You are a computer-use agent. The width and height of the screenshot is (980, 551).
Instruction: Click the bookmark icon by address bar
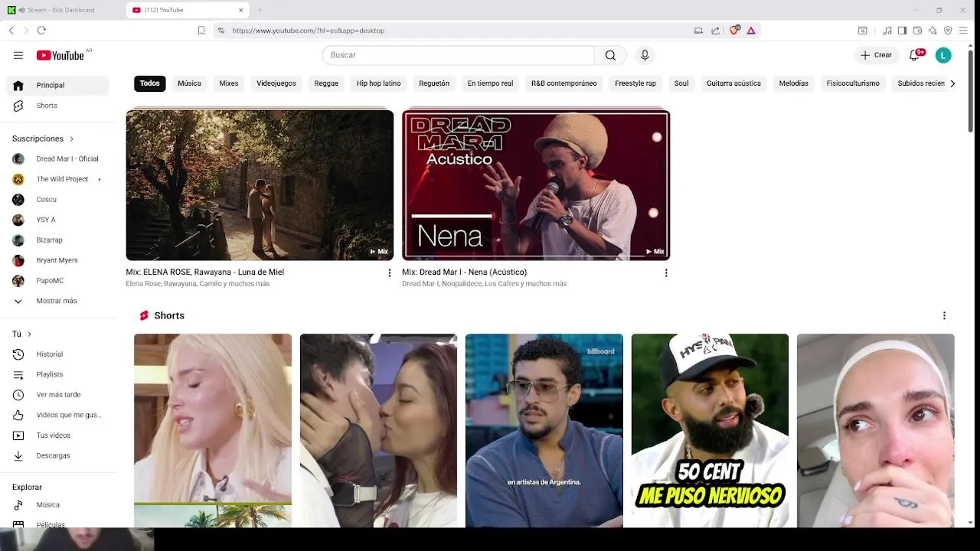point(201,31)
